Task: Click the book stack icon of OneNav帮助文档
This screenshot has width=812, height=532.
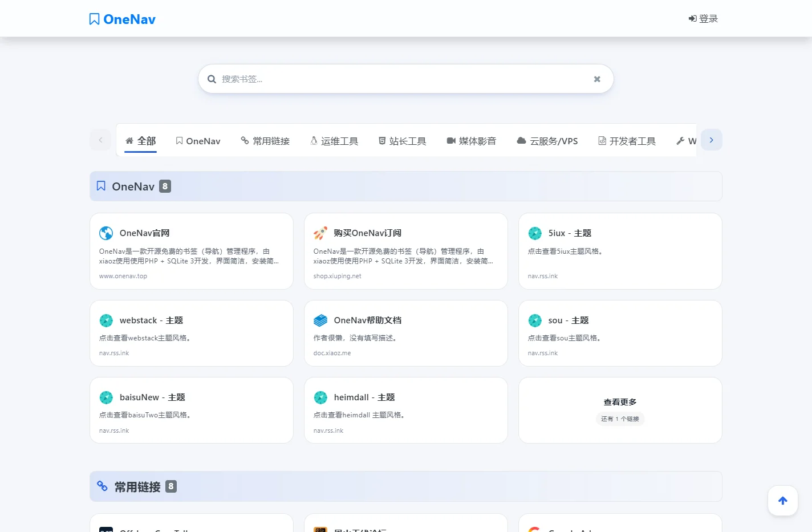Action: pos(320,320)
